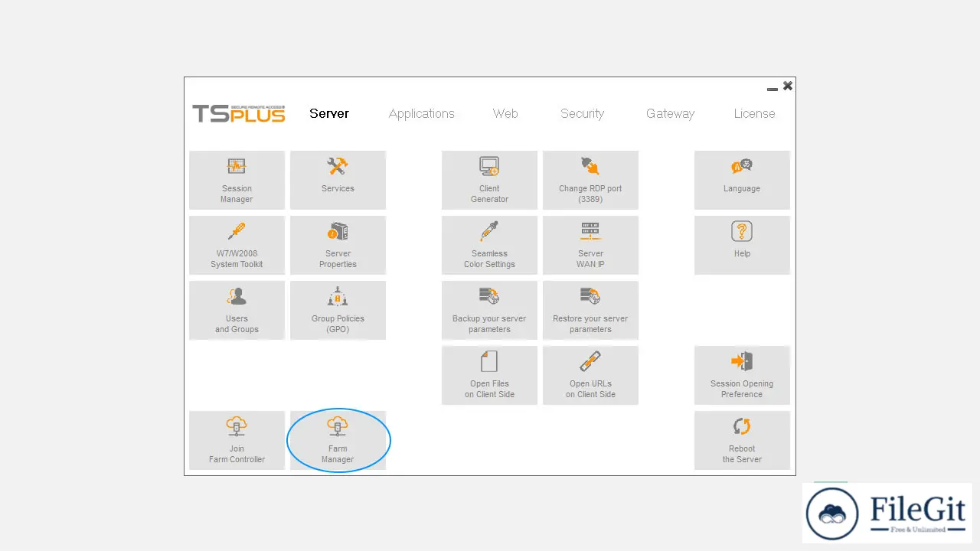Click the TSplus logo

coord(239,113)
